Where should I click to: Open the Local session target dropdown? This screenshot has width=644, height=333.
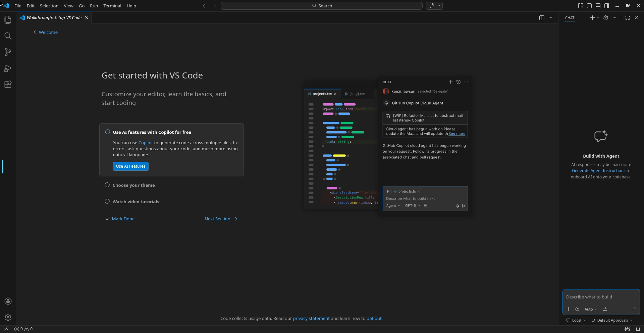tap(576, 320)
